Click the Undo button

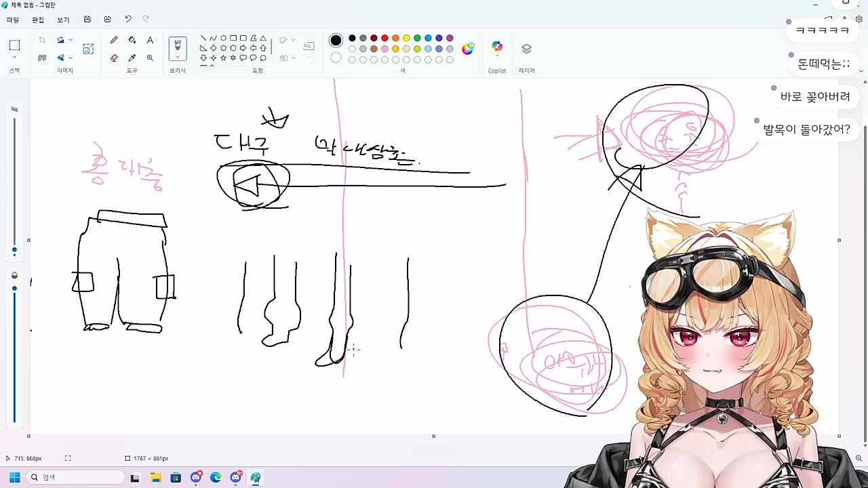click(128, 20)
